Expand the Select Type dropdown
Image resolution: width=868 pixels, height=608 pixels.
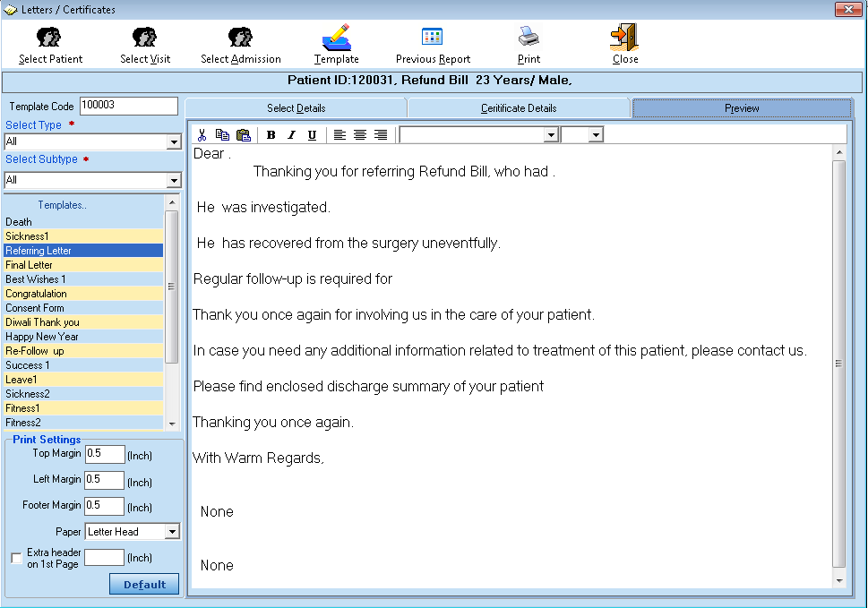tap(174, 142)
